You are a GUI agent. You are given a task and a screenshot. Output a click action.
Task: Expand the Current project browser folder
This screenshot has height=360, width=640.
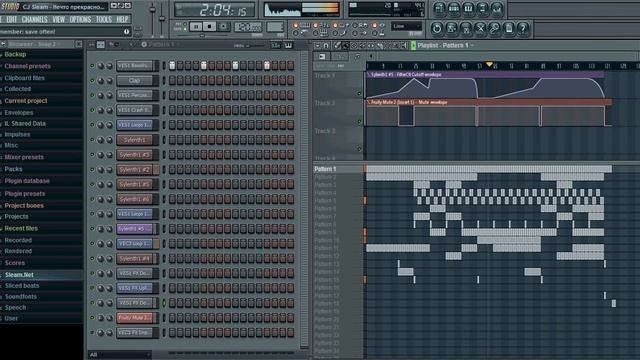26,101
